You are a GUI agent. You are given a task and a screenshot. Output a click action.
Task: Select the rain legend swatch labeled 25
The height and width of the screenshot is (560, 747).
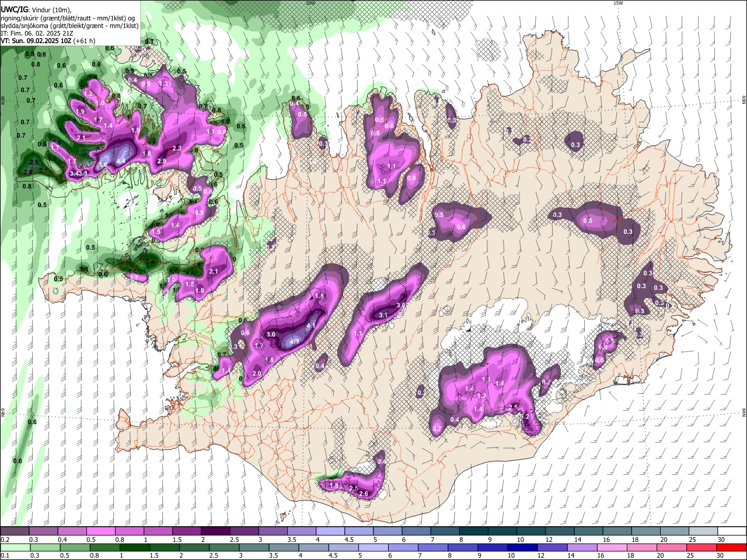pos(701,547)
